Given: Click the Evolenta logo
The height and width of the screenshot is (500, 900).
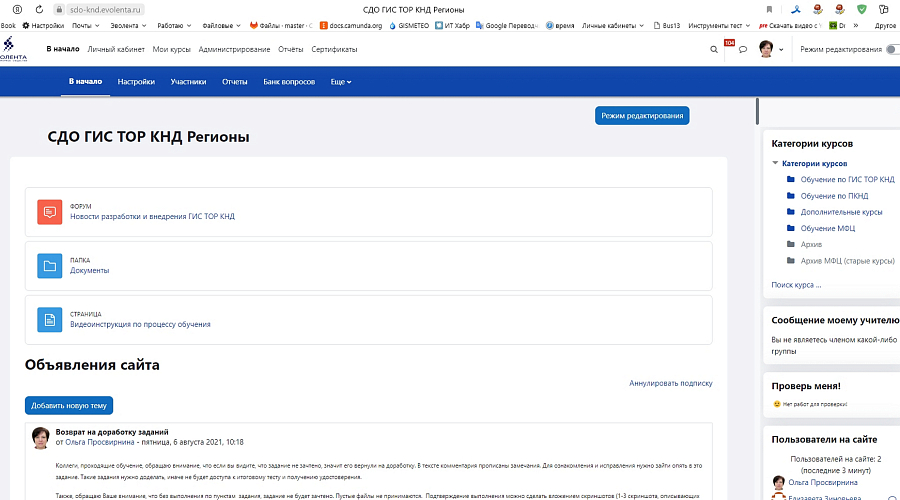Looking at the screenshot, I should pyautogui.click(x=13, y=49).
